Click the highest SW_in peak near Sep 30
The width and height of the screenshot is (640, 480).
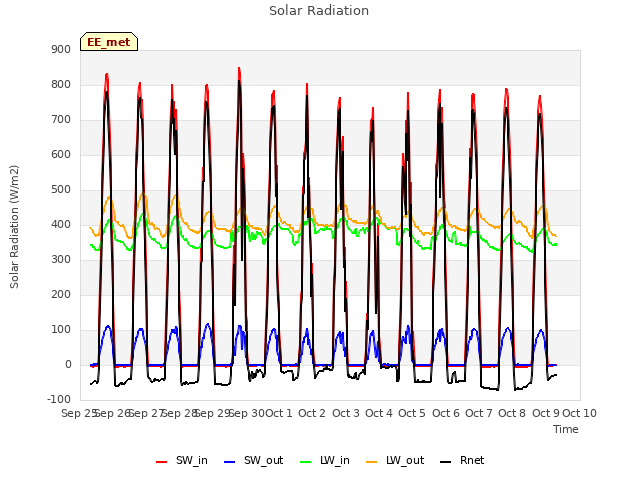point(239,69)
